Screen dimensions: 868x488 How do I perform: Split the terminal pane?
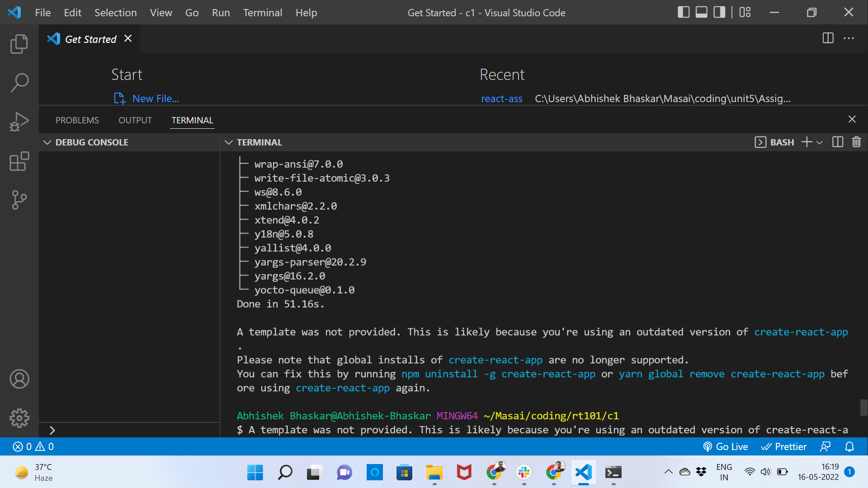[837, 142]
